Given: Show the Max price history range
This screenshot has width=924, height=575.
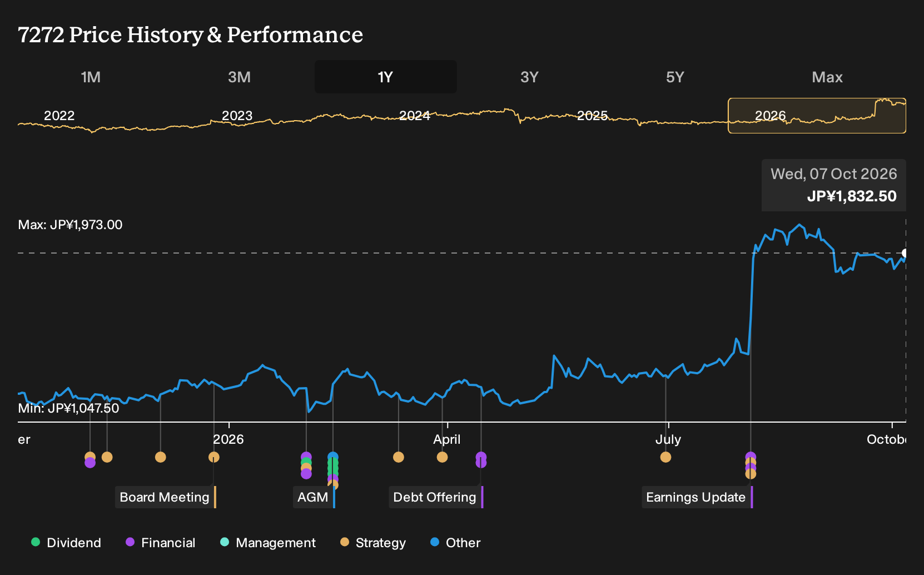Looking at the screenshot, I should [827, 77].
